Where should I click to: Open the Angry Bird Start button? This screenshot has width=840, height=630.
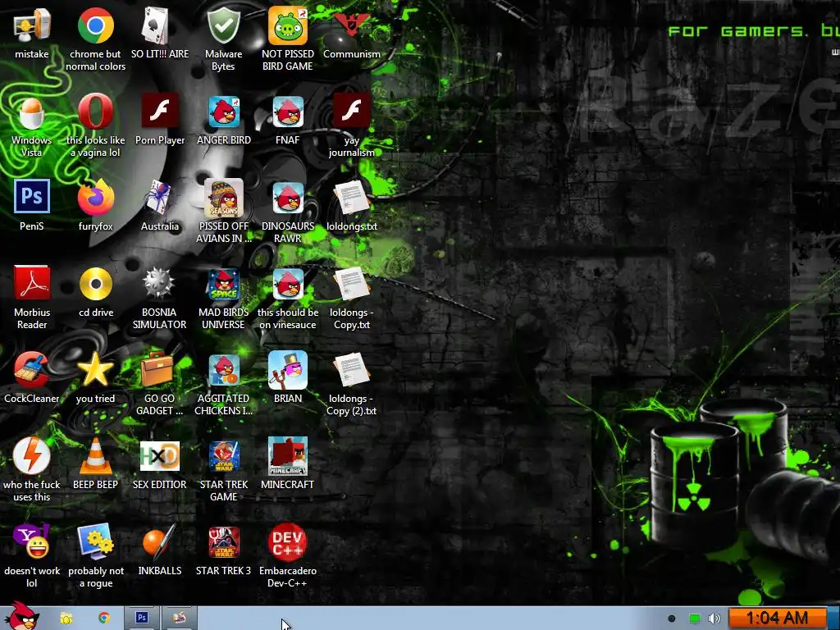point(21,616)
